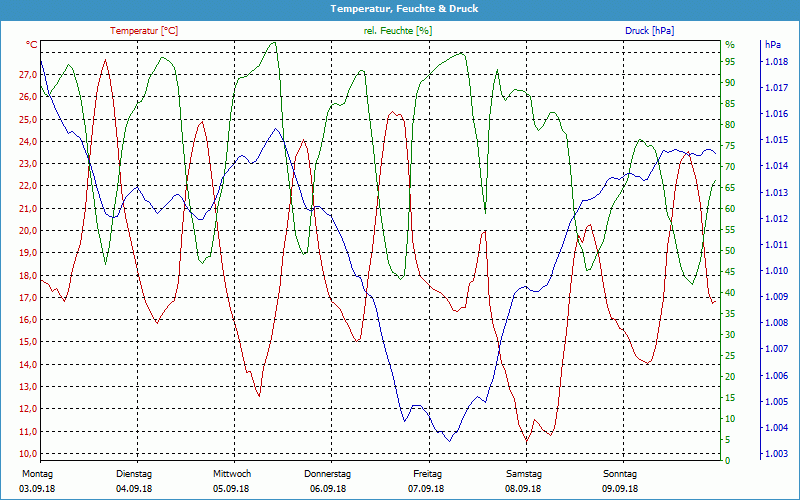Select the "Donnerstag" day label
The width and height of the screenshot is (800, 500).
point(328,474)
